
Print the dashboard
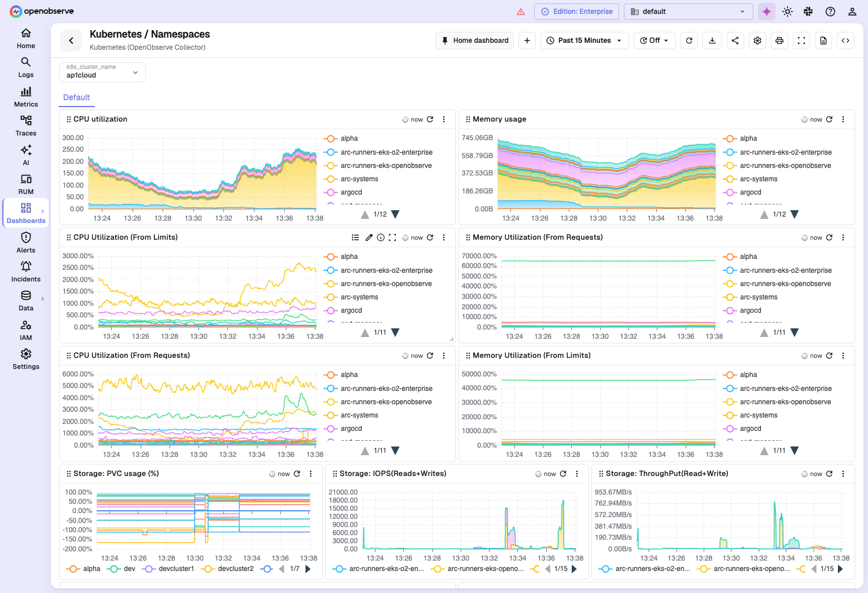[x=779, y=41]
